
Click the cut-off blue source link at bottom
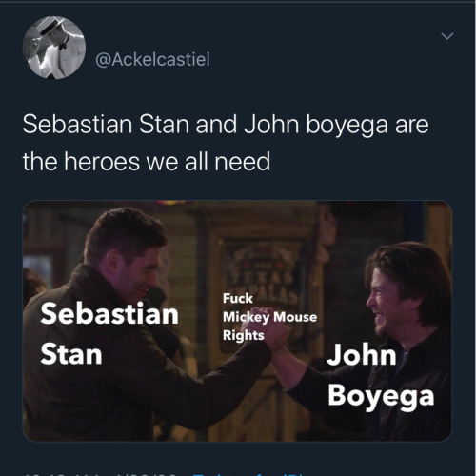[248, 474]
